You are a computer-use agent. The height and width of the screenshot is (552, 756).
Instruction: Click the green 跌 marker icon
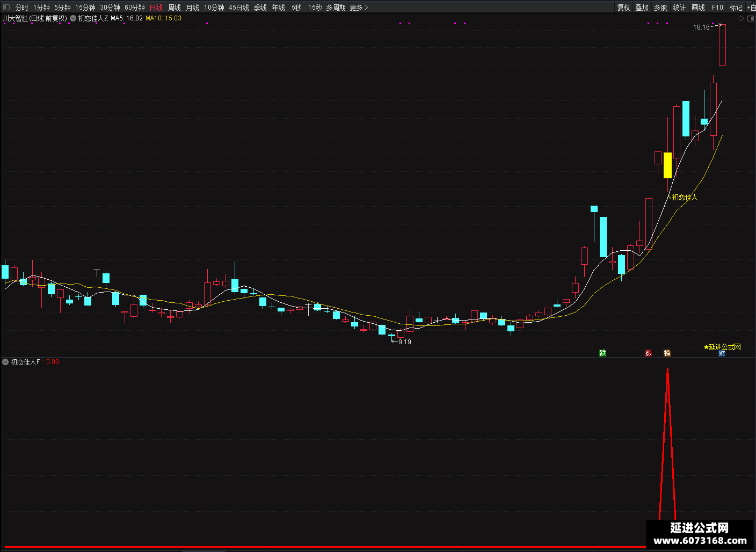(603, 353)
